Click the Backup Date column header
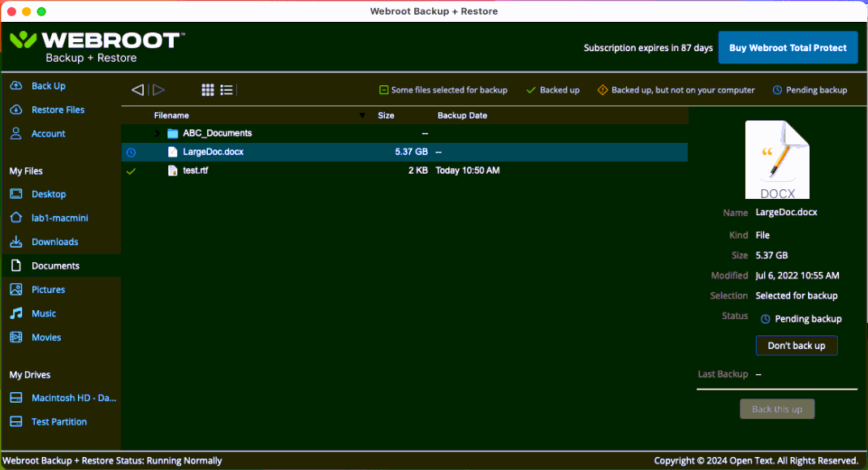The height and width of the screenshot is (470, 868). (462, 115)
